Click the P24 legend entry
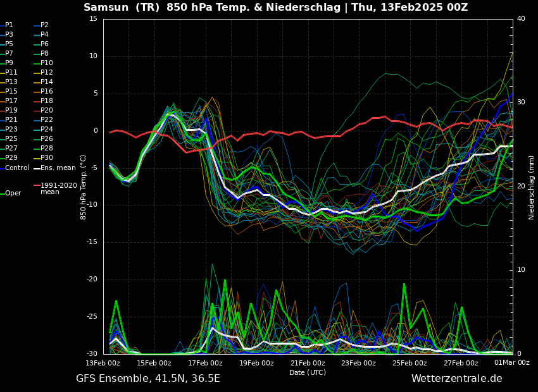Screen dimensions: 538x392 point(44,129)
